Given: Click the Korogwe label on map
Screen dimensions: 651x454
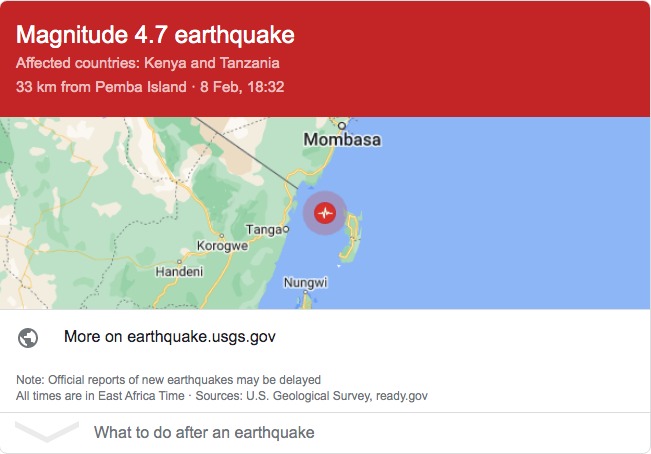Looking at the screenshot, I should pos(223,246).
